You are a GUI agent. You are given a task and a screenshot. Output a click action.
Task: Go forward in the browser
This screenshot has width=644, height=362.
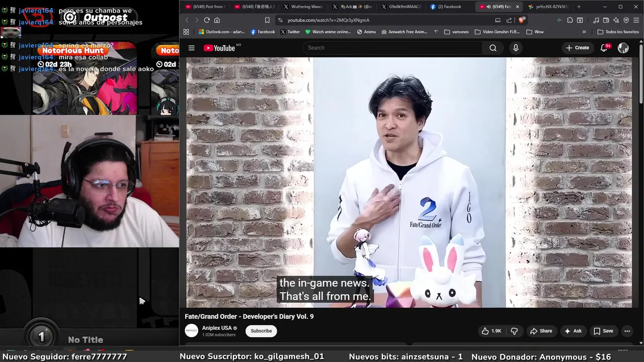pos(196,20)
